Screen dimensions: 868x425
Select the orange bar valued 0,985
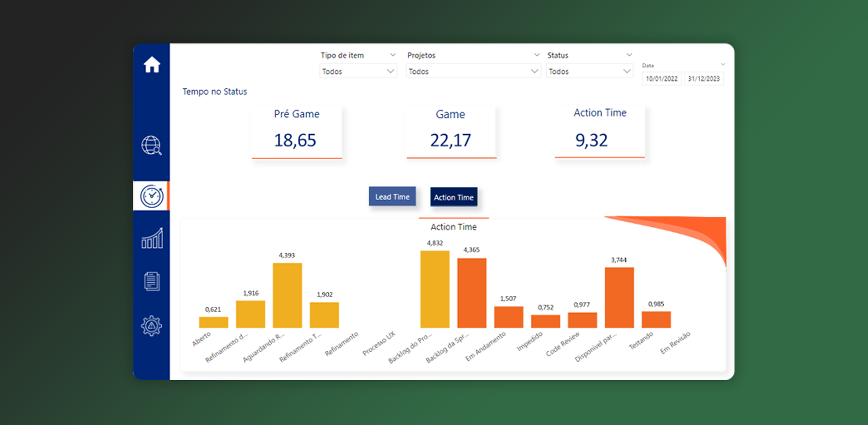(656, 319)
